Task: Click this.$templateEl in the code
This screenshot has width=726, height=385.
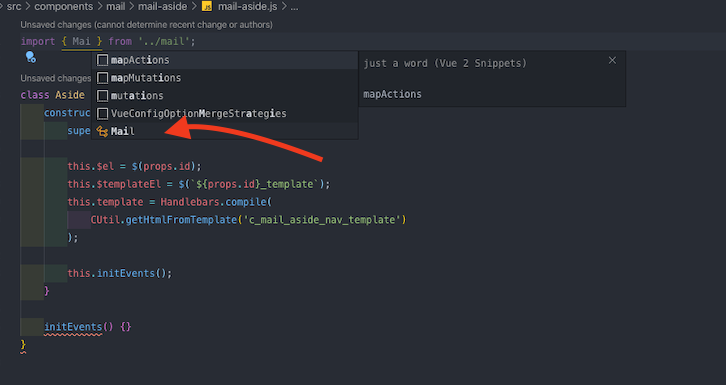Action: (x=114, y=184)
